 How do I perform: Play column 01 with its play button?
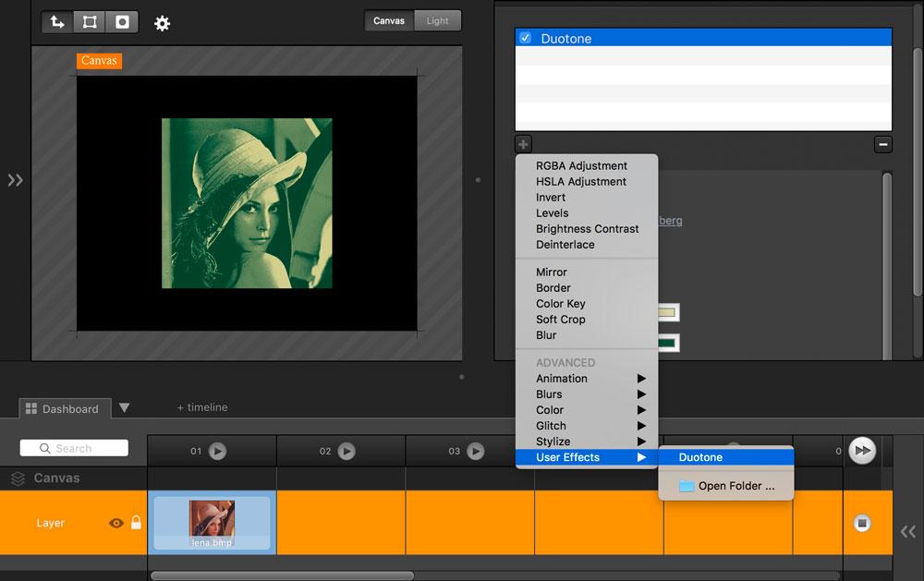[217, 451]
